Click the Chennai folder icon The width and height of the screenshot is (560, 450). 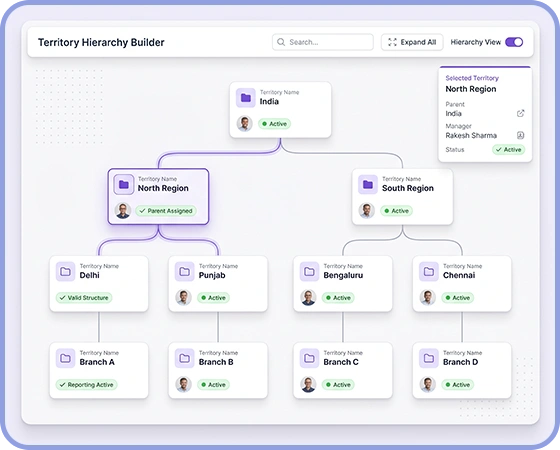pos(429,271)
